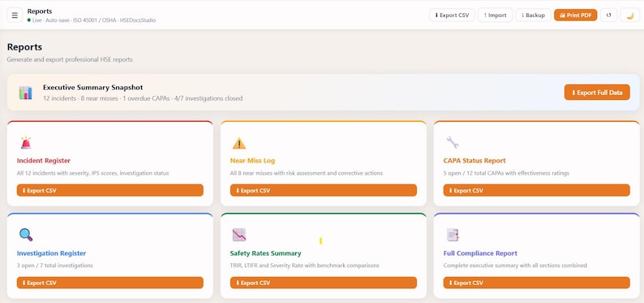Click the Reports page heading
Viewport: 644px width, 303px height.
24,47
